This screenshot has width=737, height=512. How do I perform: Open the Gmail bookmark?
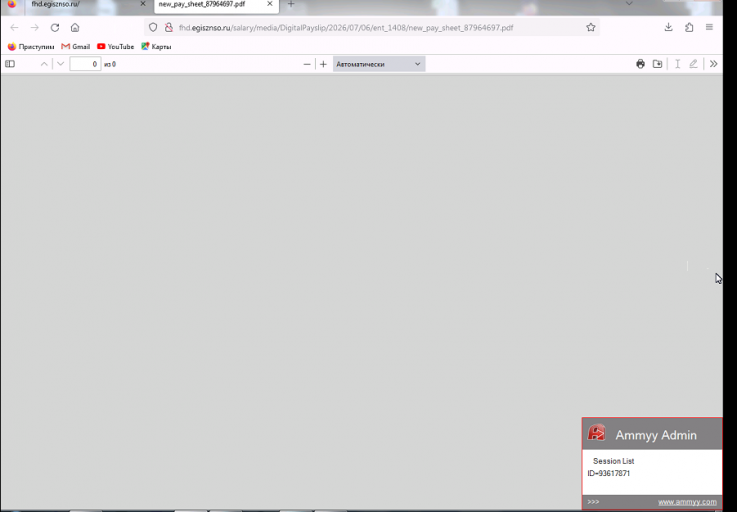click(x=76, y=47)
